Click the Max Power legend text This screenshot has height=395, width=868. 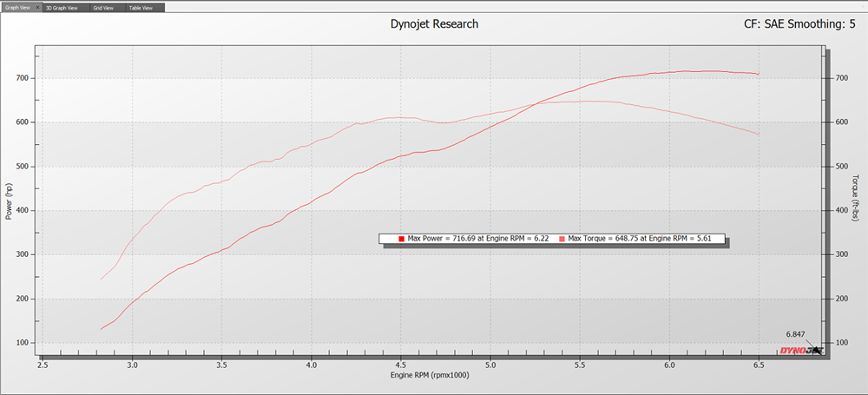coord(478,239)
